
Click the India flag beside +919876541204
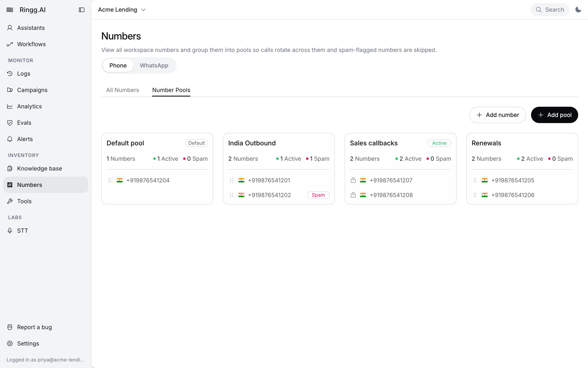[120, 180]
